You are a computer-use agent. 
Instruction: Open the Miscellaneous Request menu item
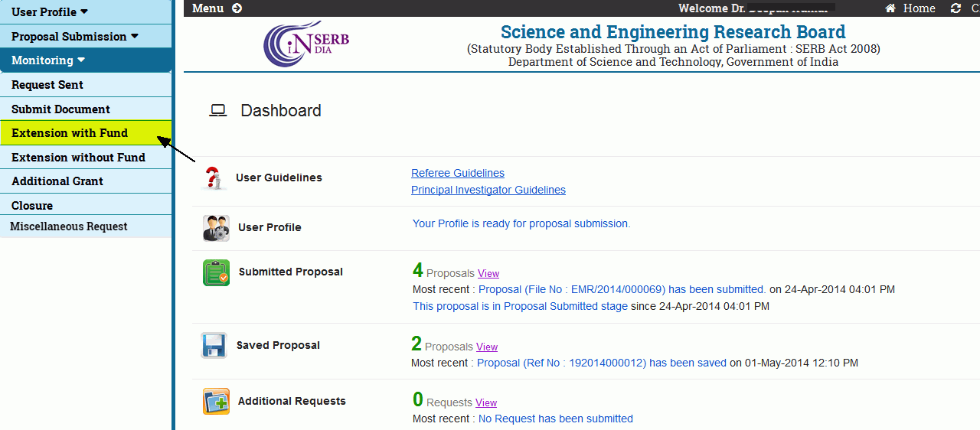pyautogui.click(x=86, y=226)
